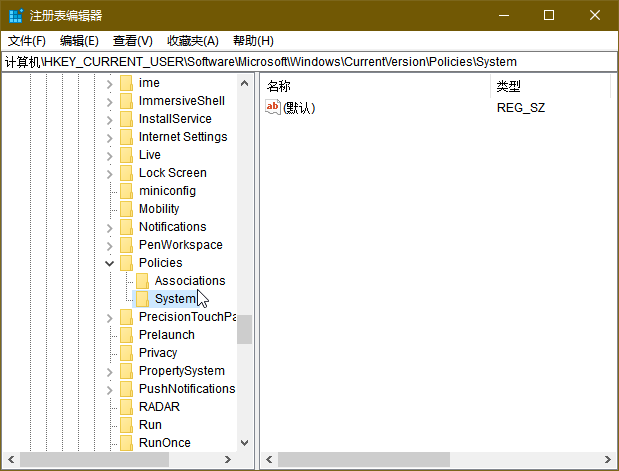Image resolution: width=619 pixels, height=471 pixels.
Task: Click tree scrollbar down arrow
Action: [244, 443]
